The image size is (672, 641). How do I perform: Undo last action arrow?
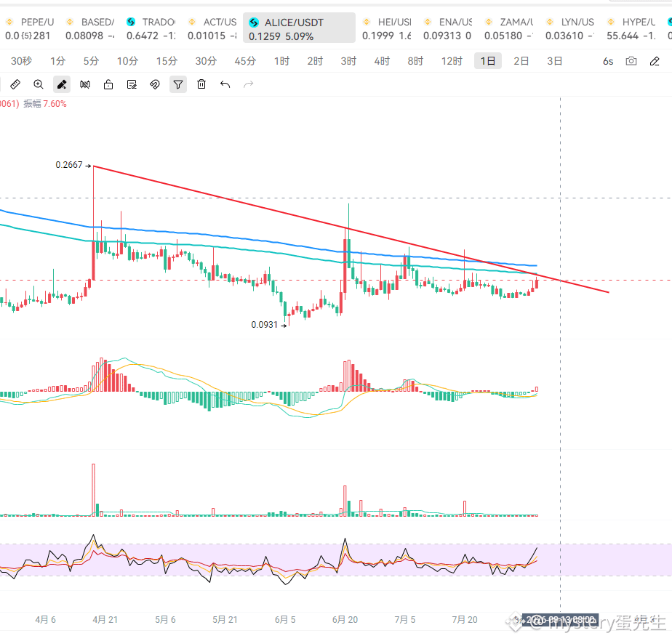click(225, 84)
